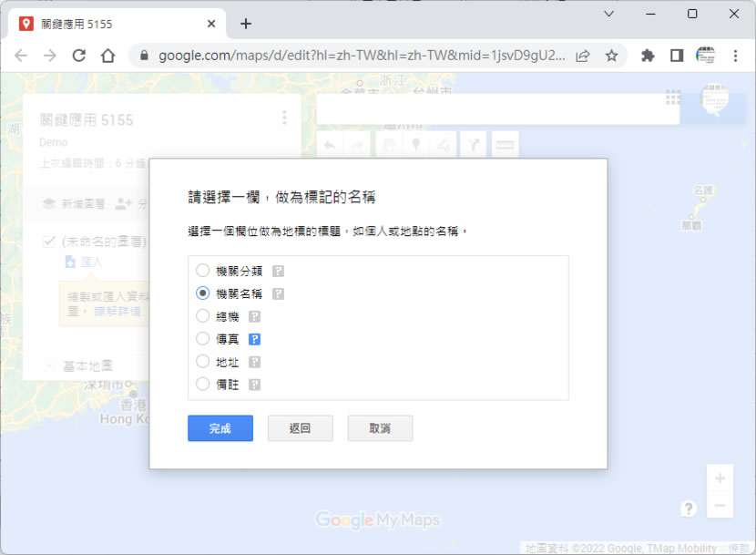Click the 完成 button
This screenshot has height=555, width=756.
220,428
